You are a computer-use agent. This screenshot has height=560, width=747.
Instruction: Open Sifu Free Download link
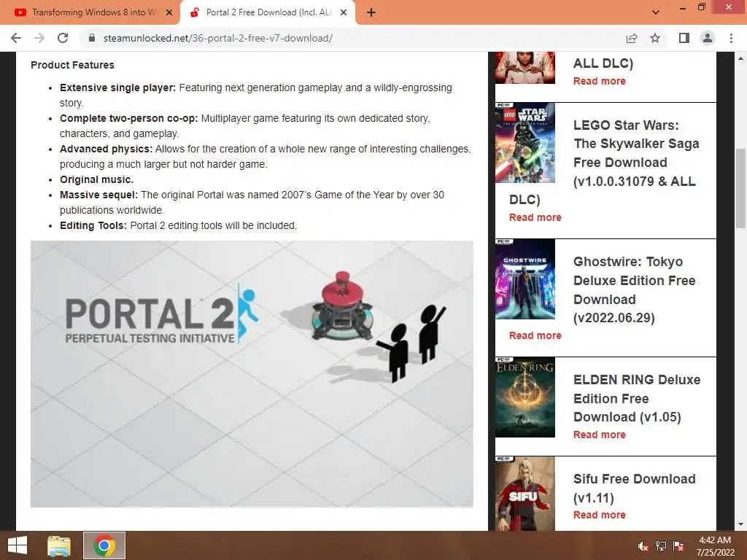tap(634, 488)
